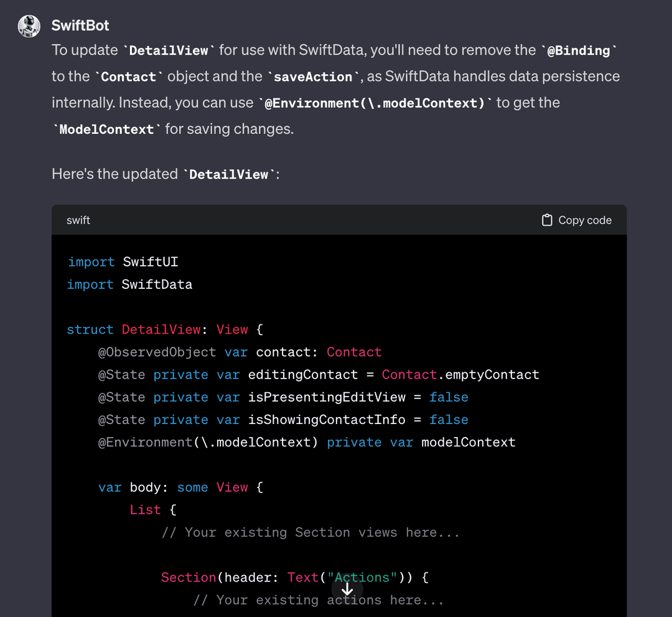The image size is (672, 617).
Task: Click the inline `saveAction` code in paragraph
Action: tap(313, 77)
